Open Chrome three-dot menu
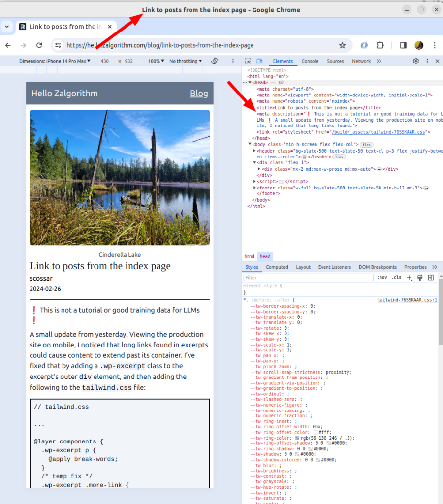The width and height of the screenshot is (443, 504). tap(435, 45)
